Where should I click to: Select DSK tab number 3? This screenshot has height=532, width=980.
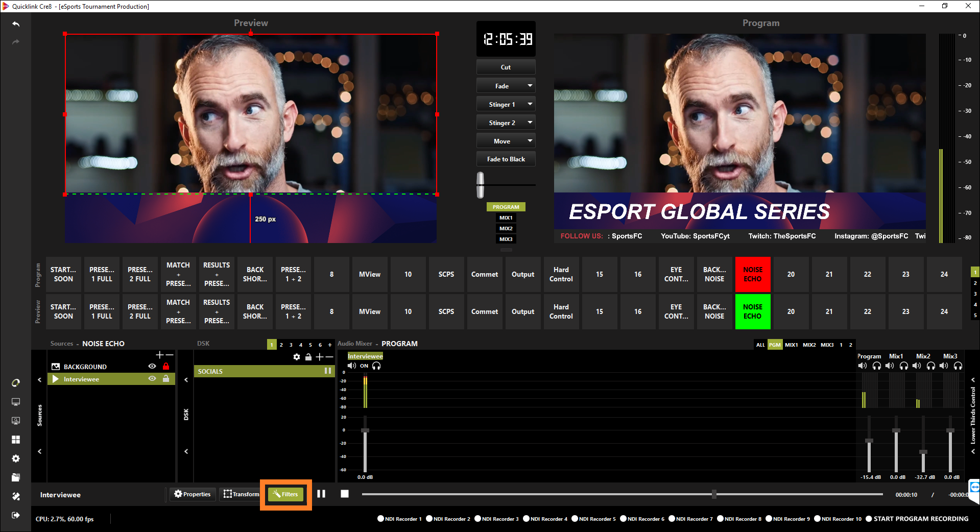coord(291,345)
